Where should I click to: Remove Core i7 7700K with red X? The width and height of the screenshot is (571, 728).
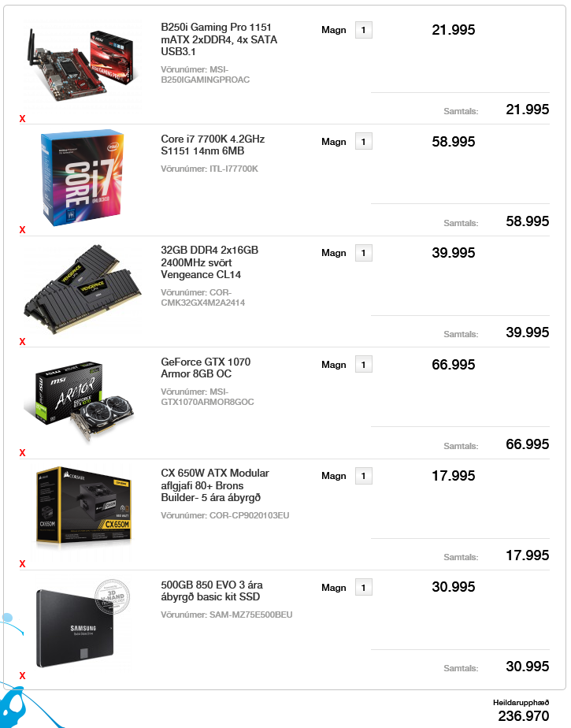click(22, 230)
